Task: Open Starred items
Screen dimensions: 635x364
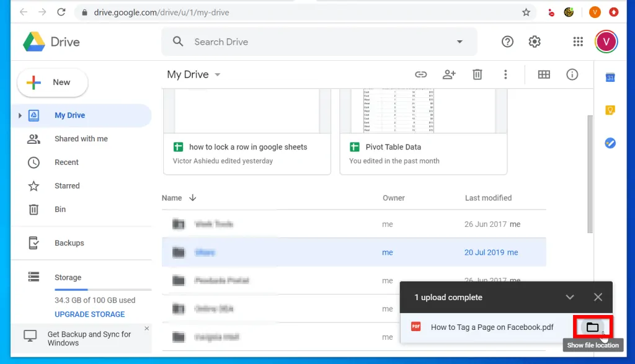Action: 67,186
